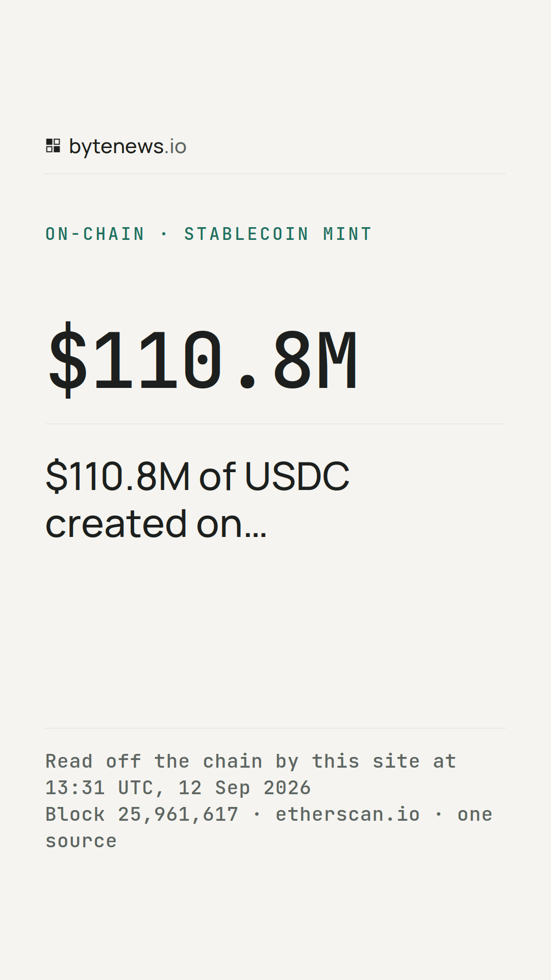
Task: Click the 12 Sep 2026 date
Action: pyautogui.click(x=244, y=788)
